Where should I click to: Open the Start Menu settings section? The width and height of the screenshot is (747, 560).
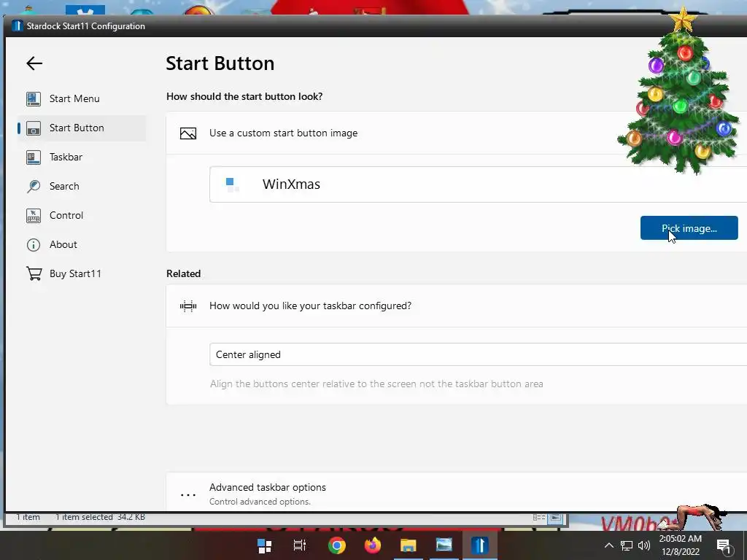click(82, 98)
